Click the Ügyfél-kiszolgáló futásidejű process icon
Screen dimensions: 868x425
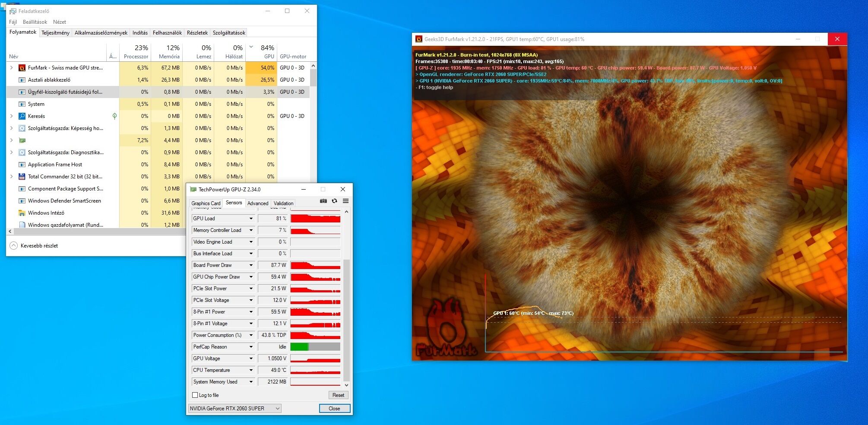coord(22,92)
